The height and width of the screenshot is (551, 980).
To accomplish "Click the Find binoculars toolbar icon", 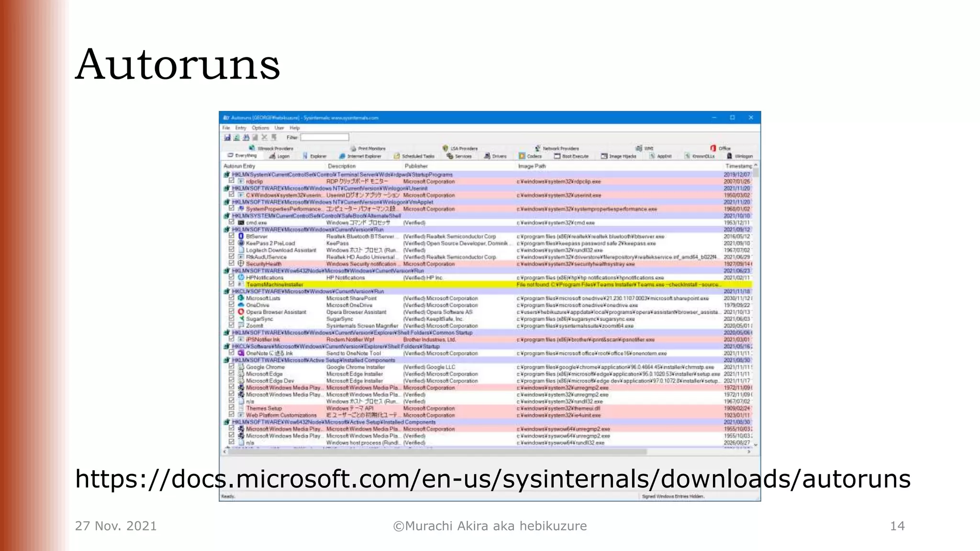I will 246,137.
